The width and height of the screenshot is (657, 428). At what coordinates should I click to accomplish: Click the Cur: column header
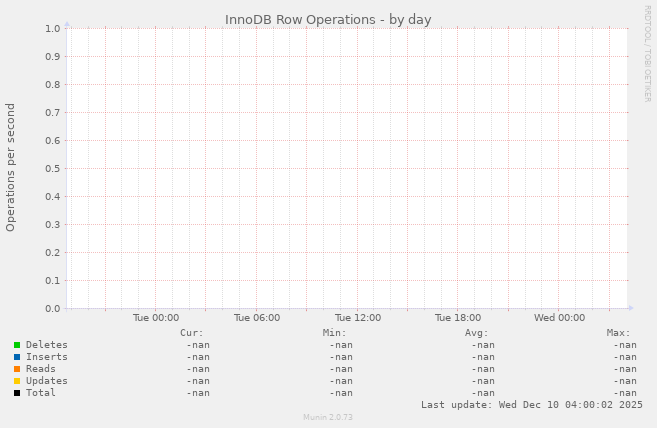(x=191, y=333)
